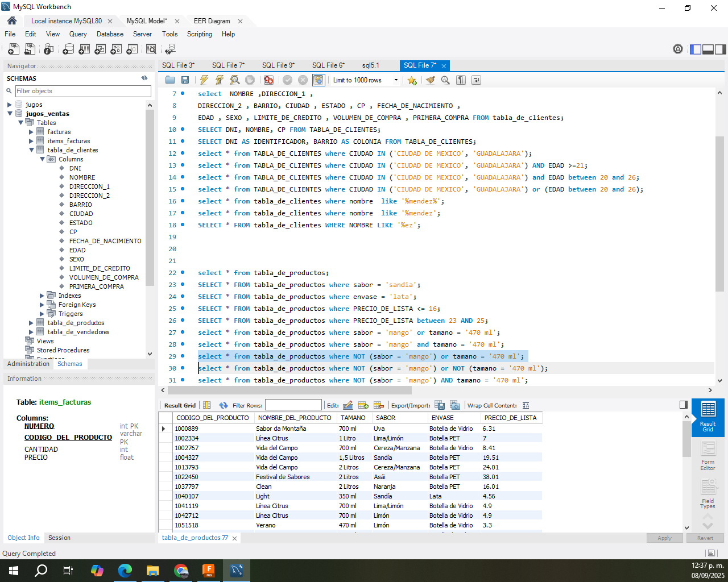Click the Filter objects search field
The width and height of the screenshot is (728, 582).
coord(83,91)
